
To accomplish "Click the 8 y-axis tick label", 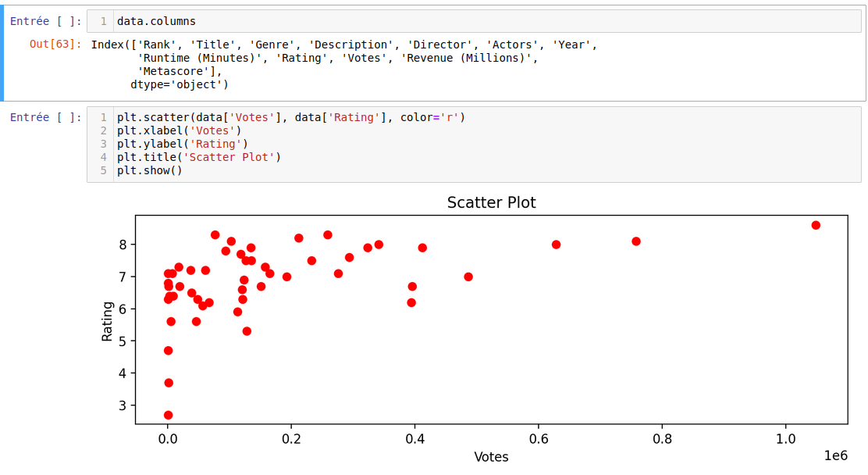I will point(122,245).
